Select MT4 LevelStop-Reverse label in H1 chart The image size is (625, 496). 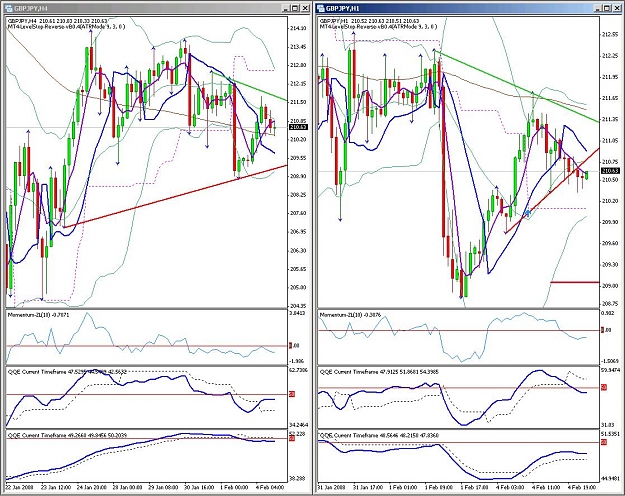click(378, 27)
